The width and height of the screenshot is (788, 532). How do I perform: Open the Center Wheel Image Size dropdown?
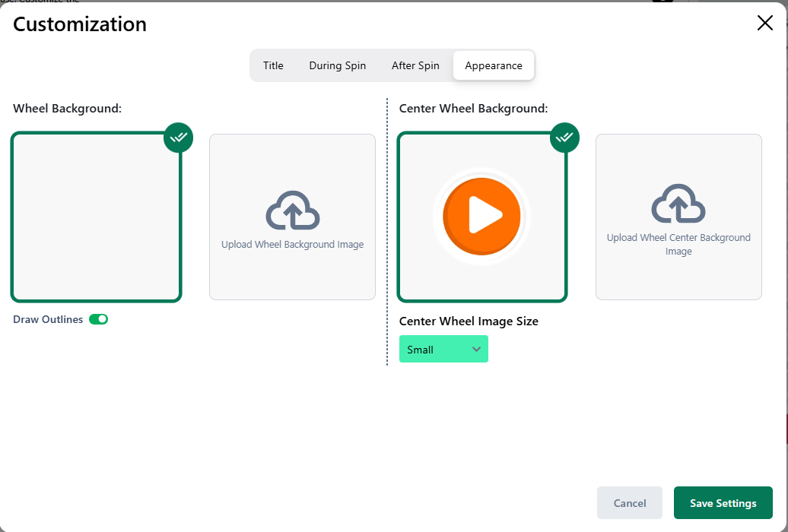point(443,350)
